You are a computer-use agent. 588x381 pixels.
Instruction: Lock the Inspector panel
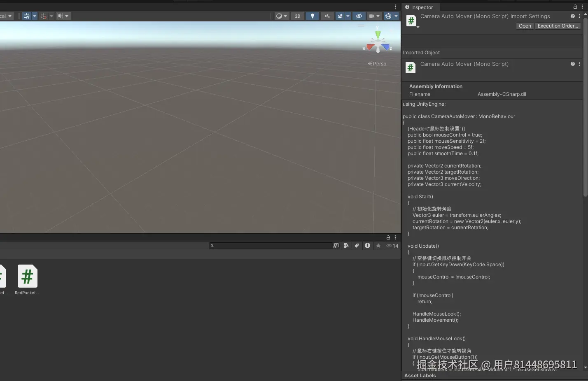click(575, 7)
